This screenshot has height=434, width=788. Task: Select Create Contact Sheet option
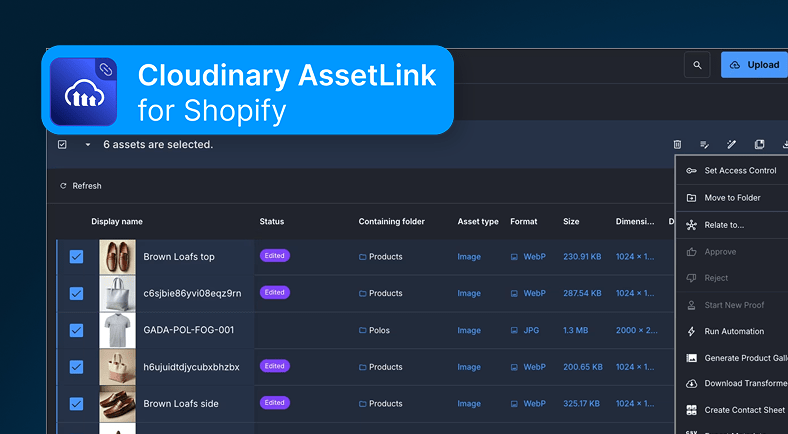point(732,410)
